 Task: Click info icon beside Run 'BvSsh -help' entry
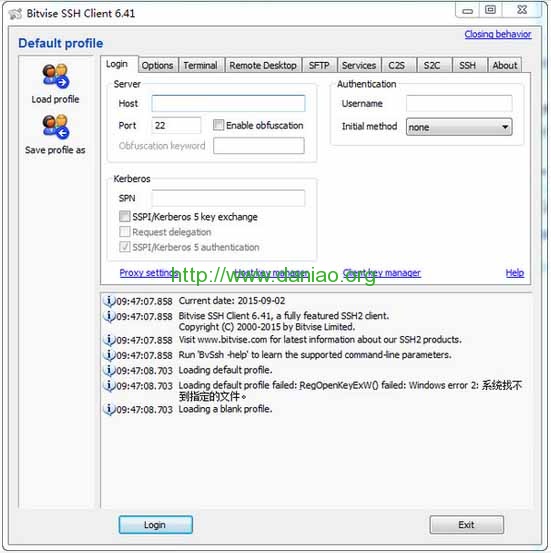coord(109,355)
